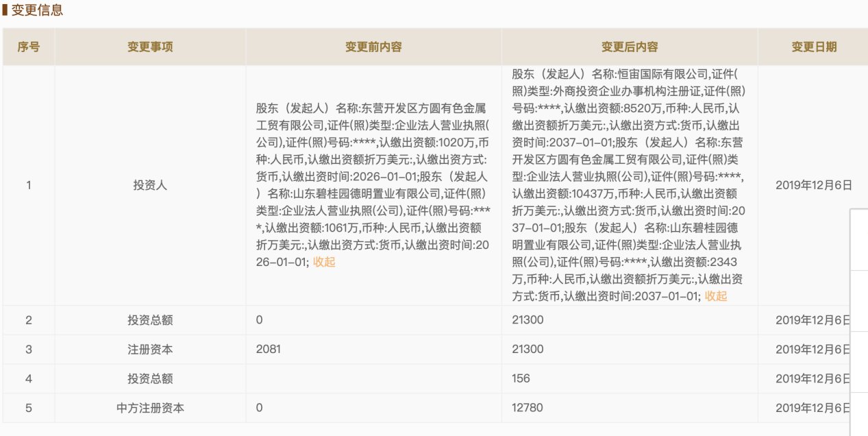Viewport: 868px width, 436px height.
Task: Click the 0 value in row 2
Action: click(259, 320)
